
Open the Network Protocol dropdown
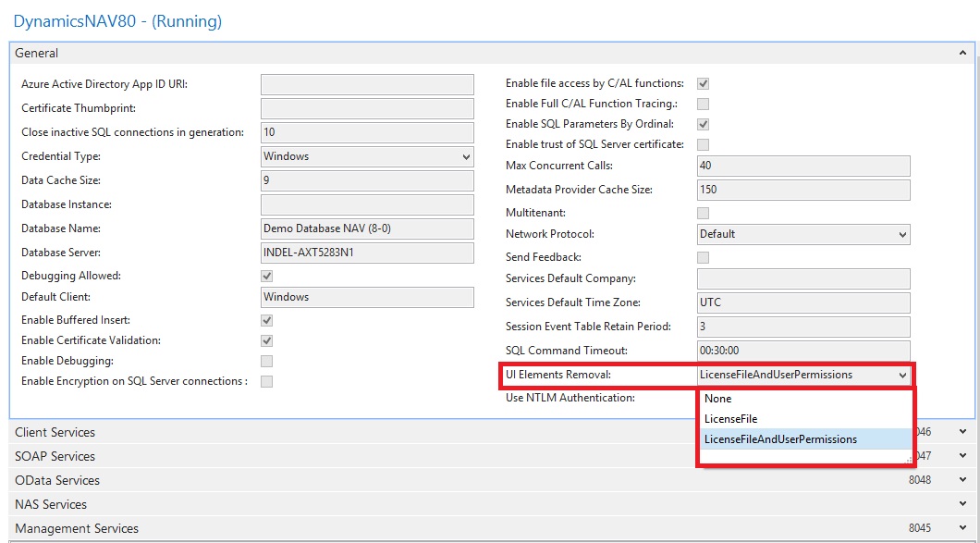(x=901, y=234)
